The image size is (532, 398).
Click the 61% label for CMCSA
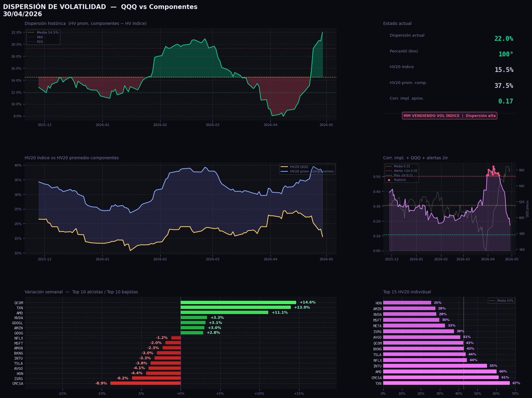click(505, 377)
